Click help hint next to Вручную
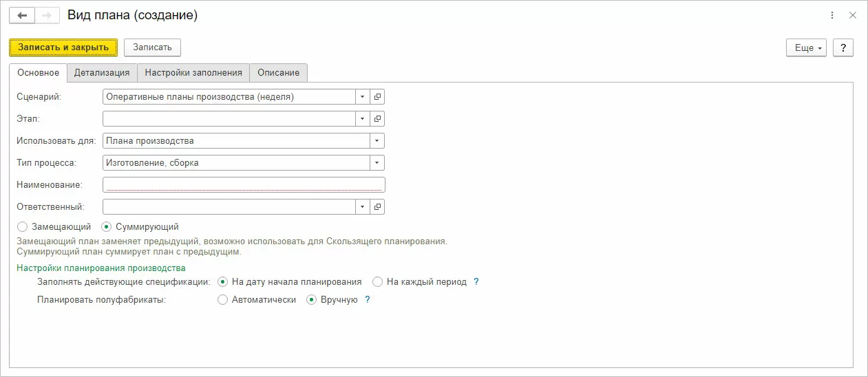Viewport: 868px width, 377px height. coord(367,299)
